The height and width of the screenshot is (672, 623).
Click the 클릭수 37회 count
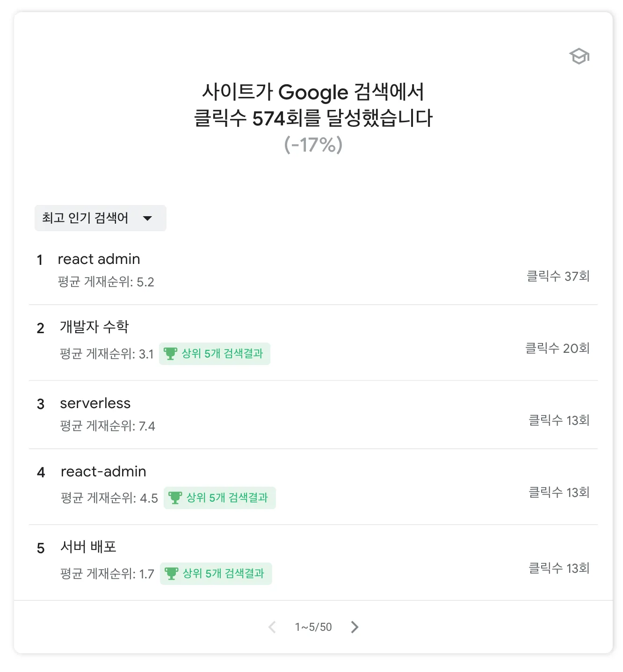click(x=558, y=276)
